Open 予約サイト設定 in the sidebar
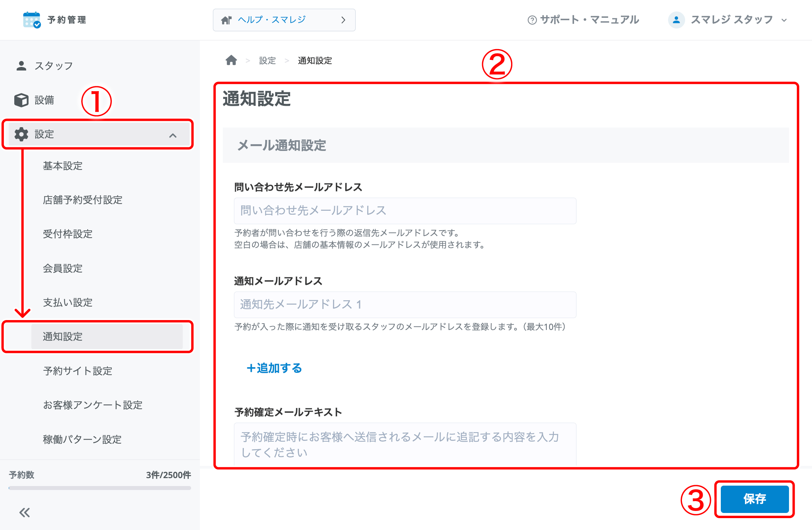 click(x=78, y=371)
